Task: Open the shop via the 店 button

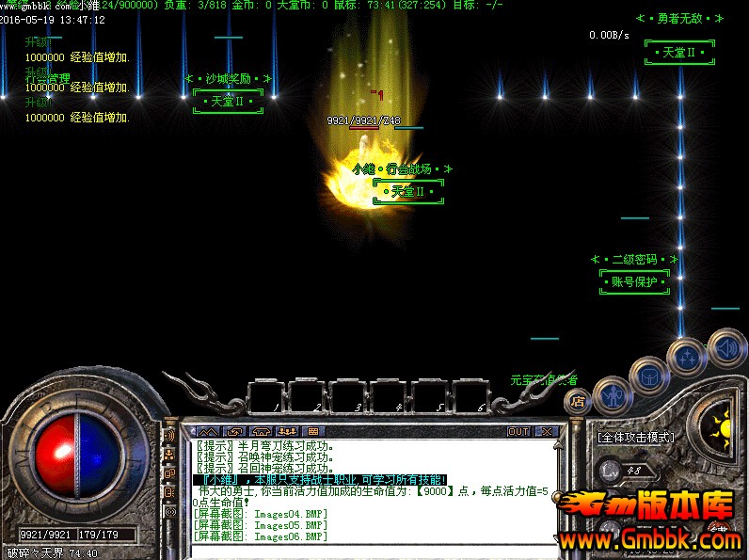Action: coord(578,401)
